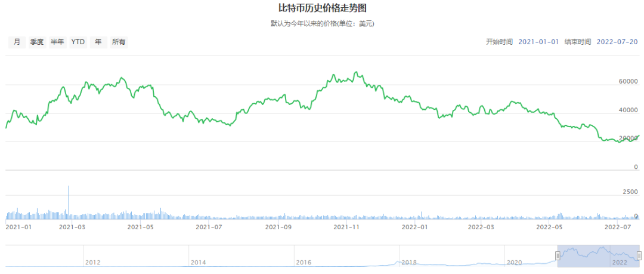Click the 2016 mark in navigator timeline
Viewport: 644px width, 274px height.
[x=303, y=262]
